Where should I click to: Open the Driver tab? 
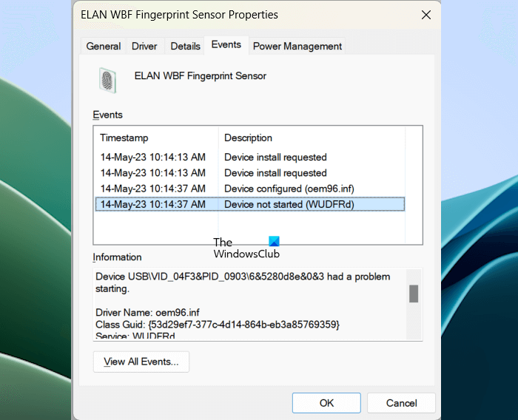tap(144, 46)
